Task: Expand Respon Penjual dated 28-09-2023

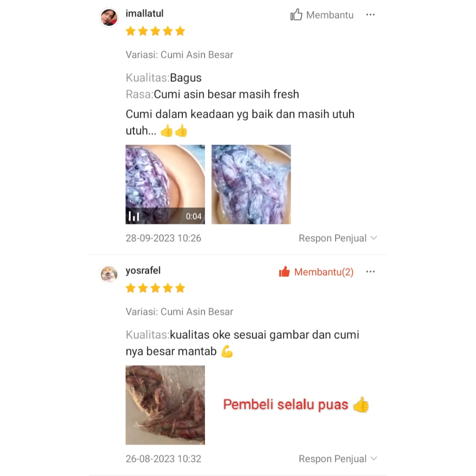Action: click(338, 238)
